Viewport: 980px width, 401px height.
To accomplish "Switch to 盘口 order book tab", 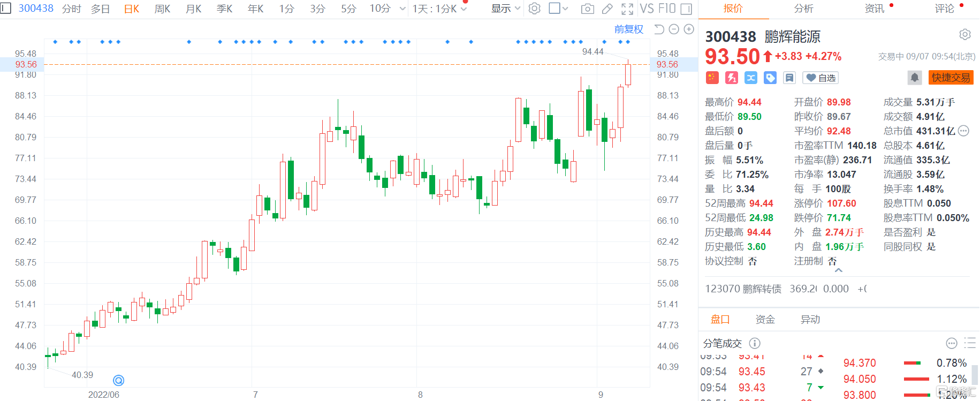I will click(x=720, y=320).
